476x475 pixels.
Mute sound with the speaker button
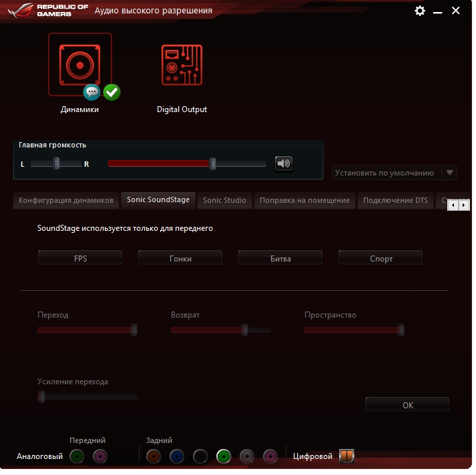point(284,164)
